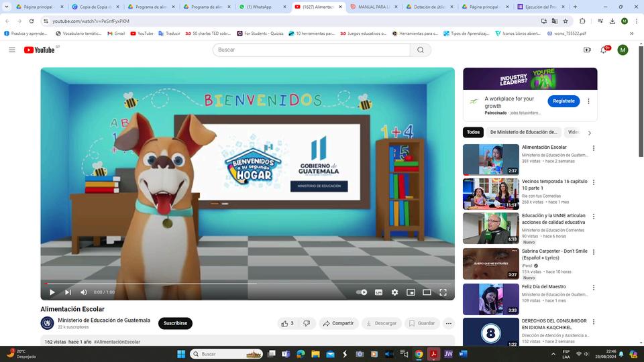The height and width of the screenshot is (362, 644).
Task: Open Gmail bookmark
Action: 116,34
